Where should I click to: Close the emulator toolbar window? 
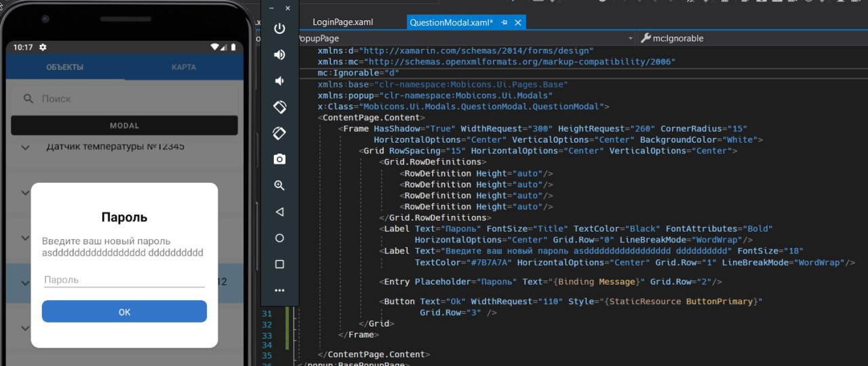coord(288,8)
